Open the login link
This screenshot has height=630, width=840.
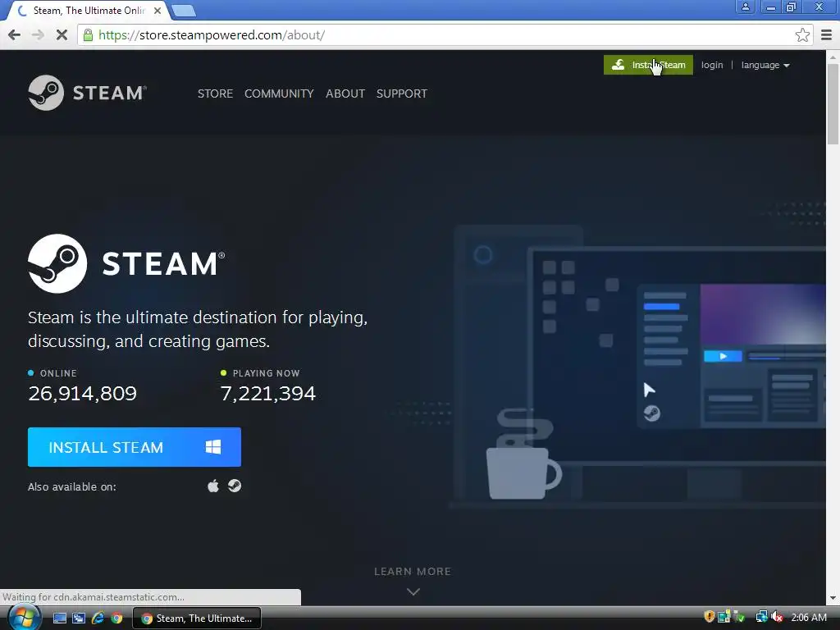(712, 65)
